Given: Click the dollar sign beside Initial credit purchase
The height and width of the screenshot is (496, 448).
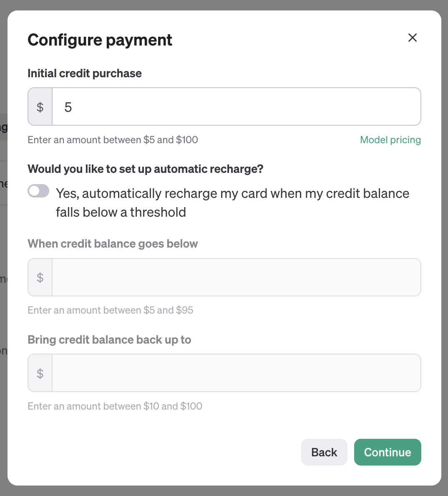Looking at the screenshot, I should click(40, 107).
